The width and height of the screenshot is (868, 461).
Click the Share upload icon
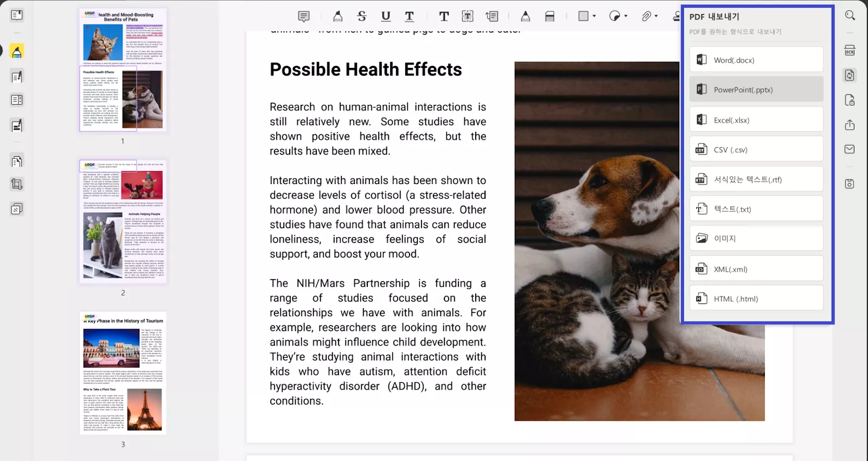pos(850,125)
